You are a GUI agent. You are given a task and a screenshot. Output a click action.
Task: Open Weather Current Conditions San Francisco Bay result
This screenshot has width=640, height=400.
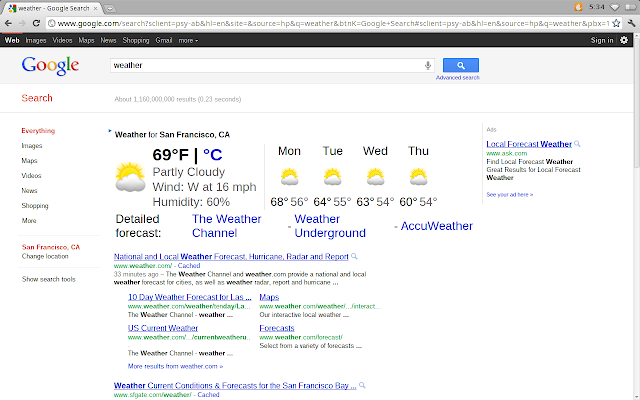[x=235, y=385]
